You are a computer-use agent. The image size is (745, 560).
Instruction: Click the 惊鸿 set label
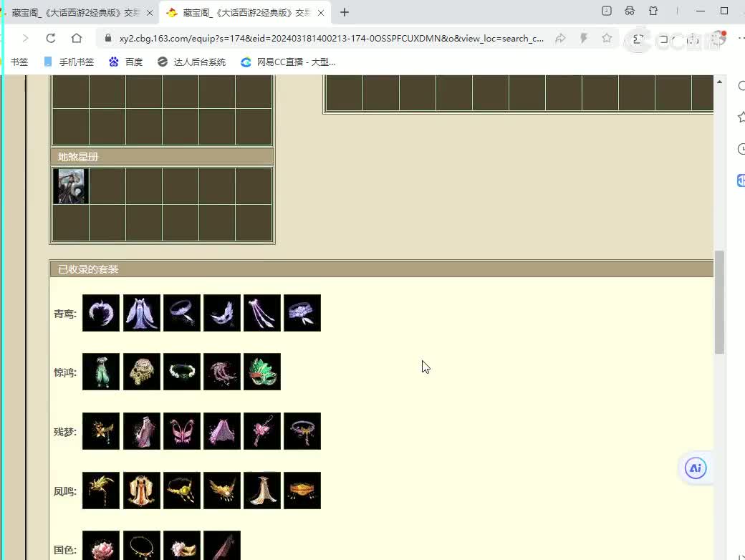coord(65,373)
